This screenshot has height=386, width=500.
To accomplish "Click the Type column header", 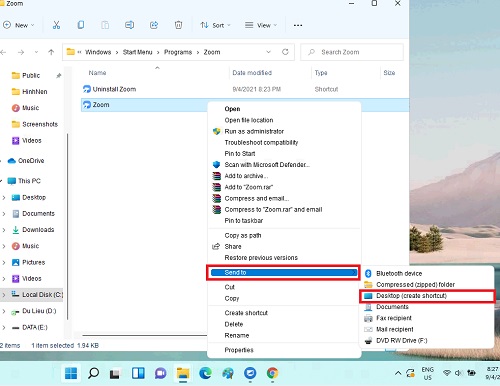I will click(x=321, y=73).
